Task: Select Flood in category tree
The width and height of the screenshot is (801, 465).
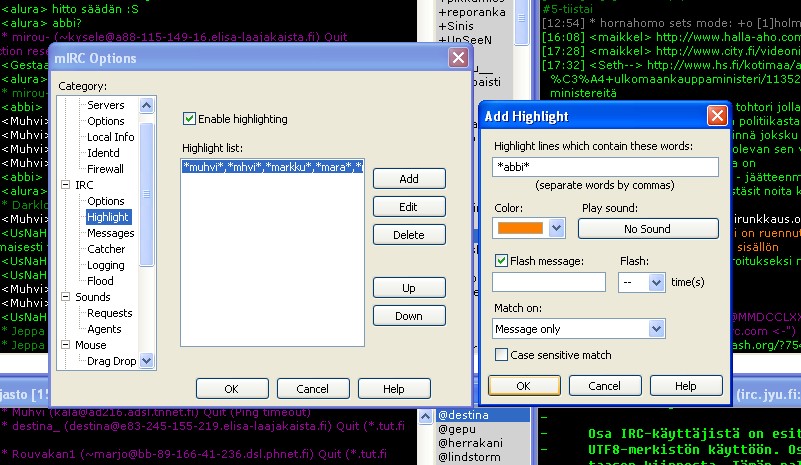Action: 100,281
